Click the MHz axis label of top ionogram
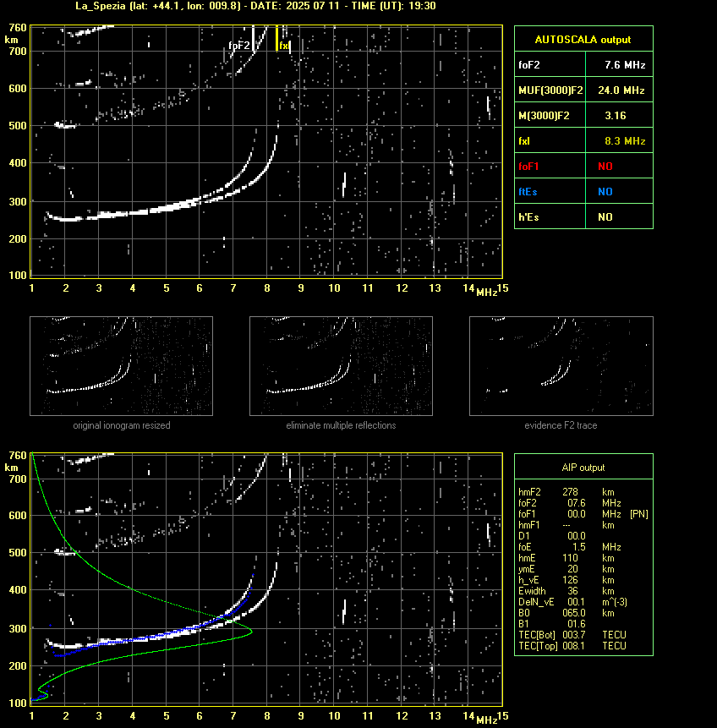 (487, 293)
